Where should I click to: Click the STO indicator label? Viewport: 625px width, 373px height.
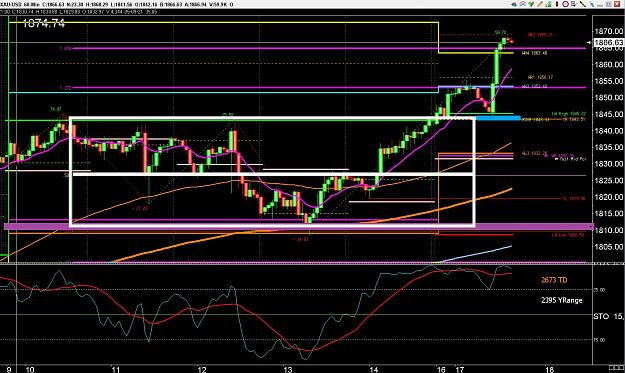tap(601, 316)
